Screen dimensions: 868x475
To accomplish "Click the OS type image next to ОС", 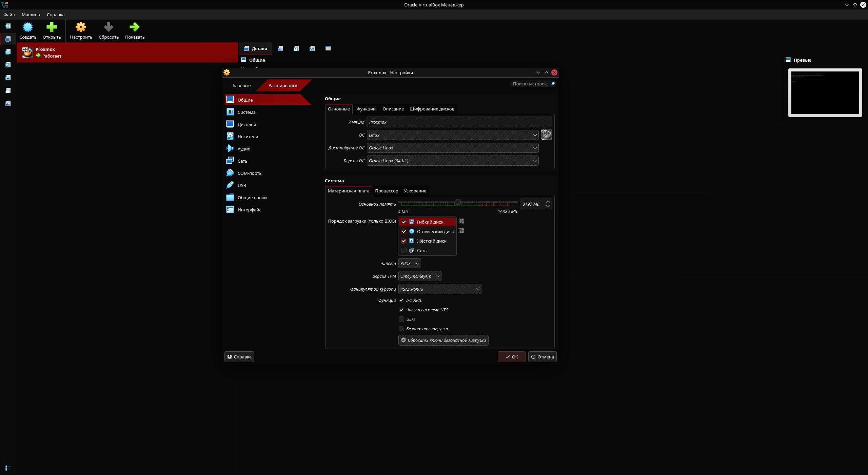I will click(546, 135).
